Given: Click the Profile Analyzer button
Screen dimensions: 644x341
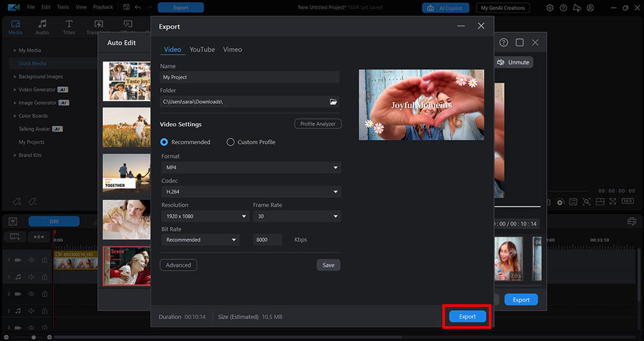Looking at the screenshot, I should pyautogui.click(x=318, y=124).
